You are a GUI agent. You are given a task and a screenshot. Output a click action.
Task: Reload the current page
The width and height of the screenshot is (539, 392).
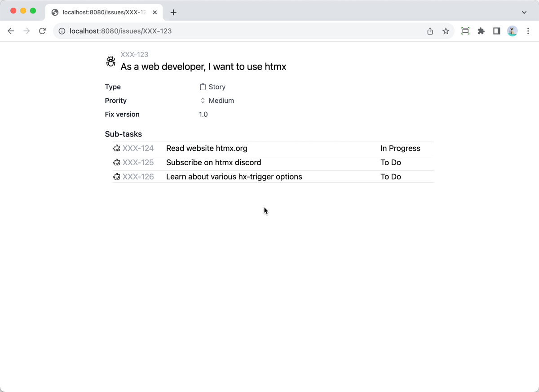pyautogui.click(x=42, y=31)
